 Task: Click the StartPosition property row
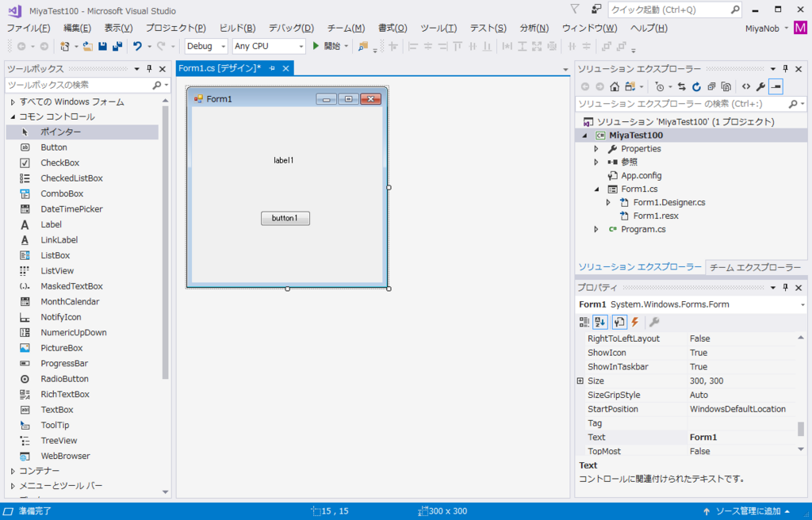(687, 409)
